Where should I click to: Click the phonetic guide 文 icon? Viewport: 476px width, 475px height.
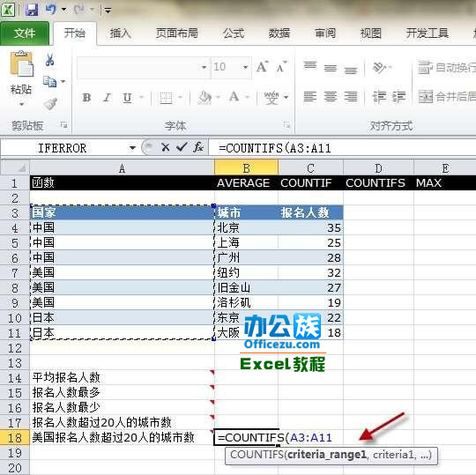271,98
